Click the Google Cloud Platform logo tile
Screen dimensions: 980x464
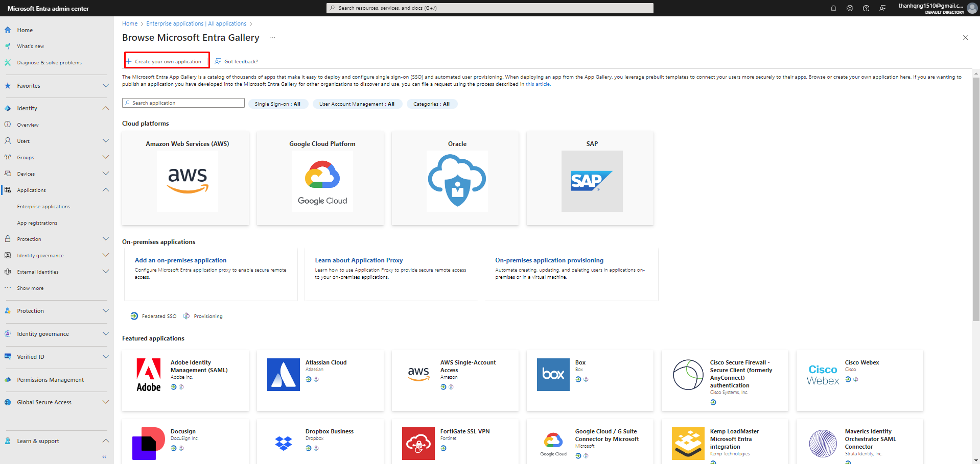pyautogui.click(x=322, y=181)
